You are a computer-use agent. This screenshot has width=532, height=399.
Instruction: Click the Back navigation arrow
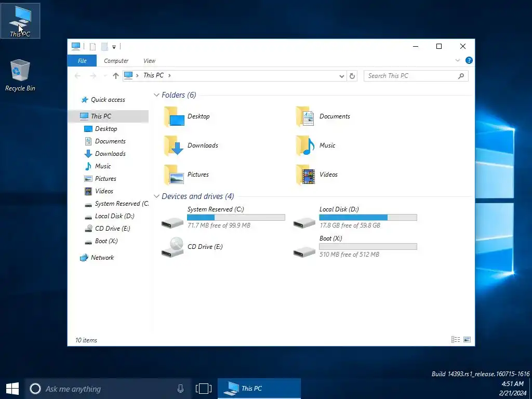78,76
